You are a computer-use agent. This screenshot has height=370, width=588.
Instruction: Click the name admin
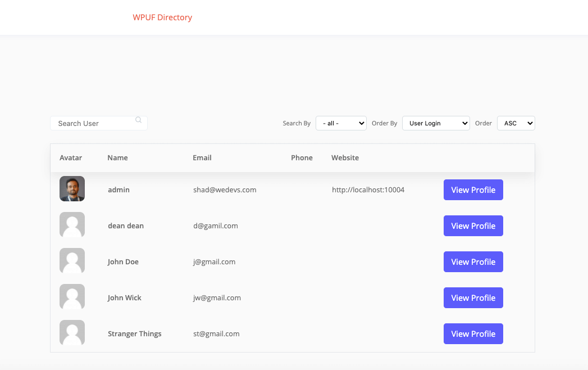pyautogui.click(x=119, y=189)
